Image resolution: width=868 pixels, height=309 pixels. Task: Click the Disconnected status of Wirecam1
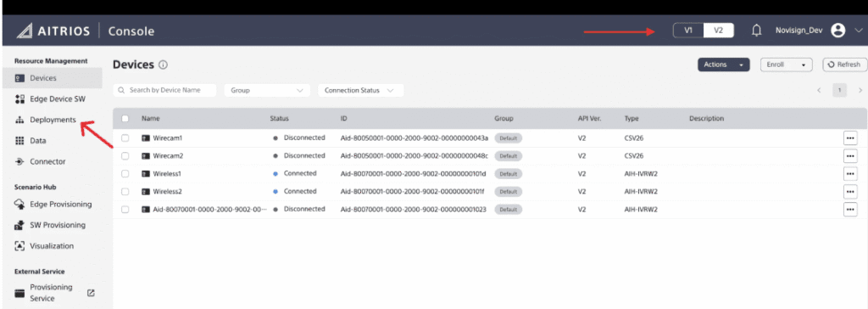(304, 138)
